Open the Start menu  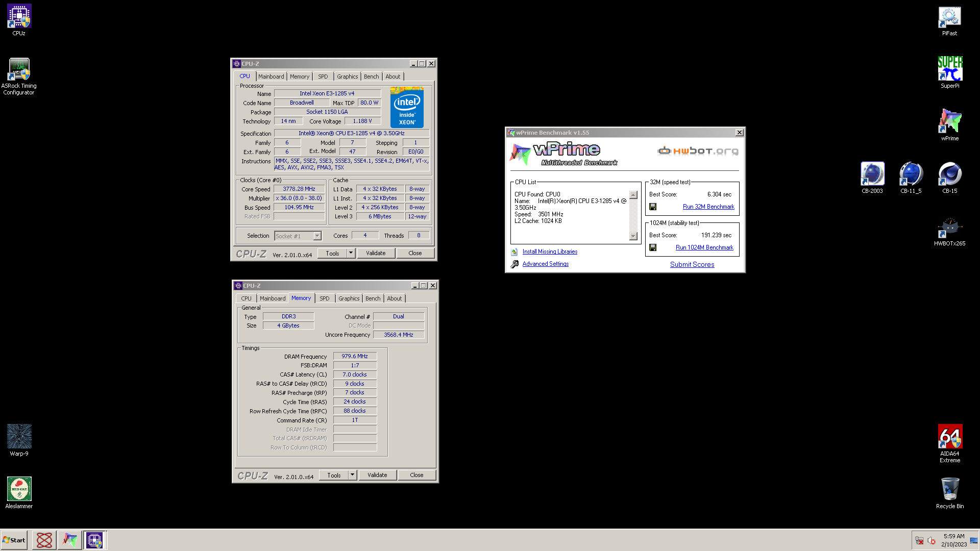tap(14, 540)
